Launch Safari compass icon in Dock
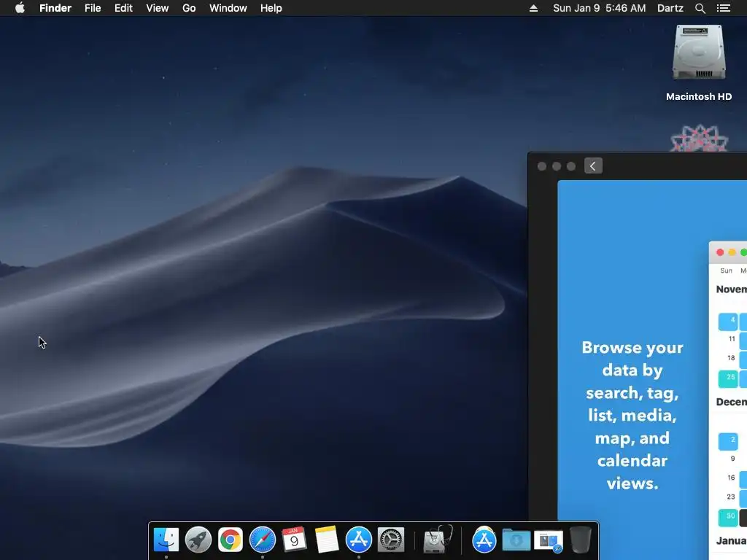The image size is (747, 560). point(263,540)
